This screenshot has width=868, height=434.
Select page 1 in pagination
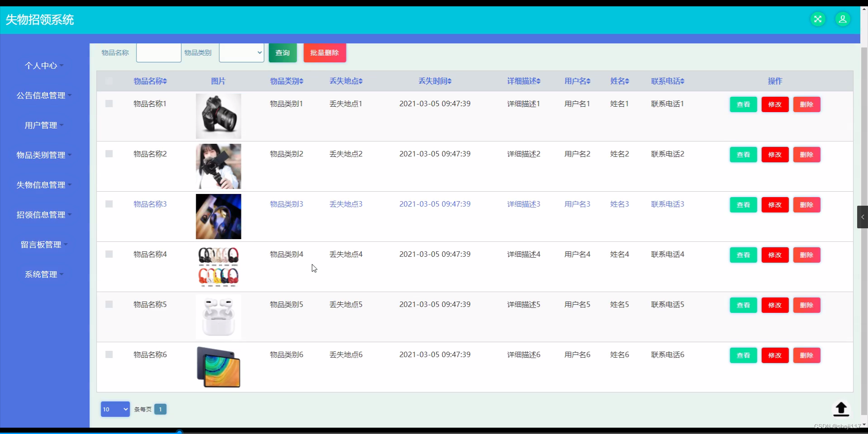pos(160,409)
